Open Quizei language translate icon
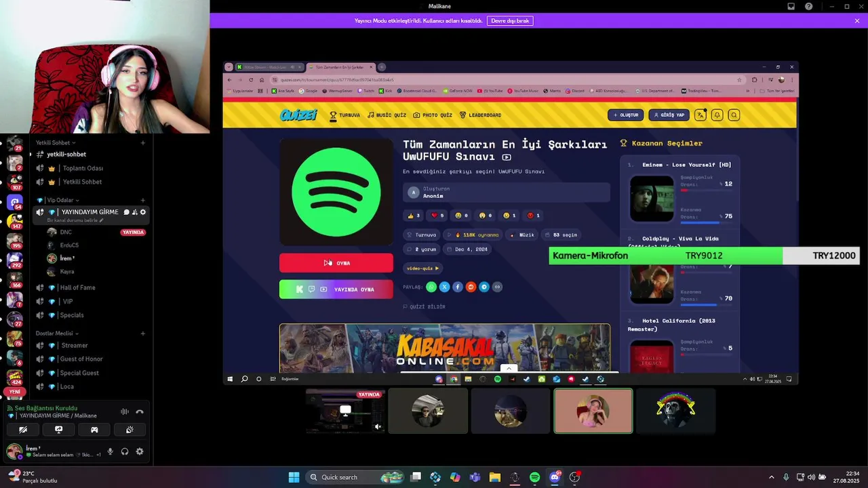 [701, 115]
